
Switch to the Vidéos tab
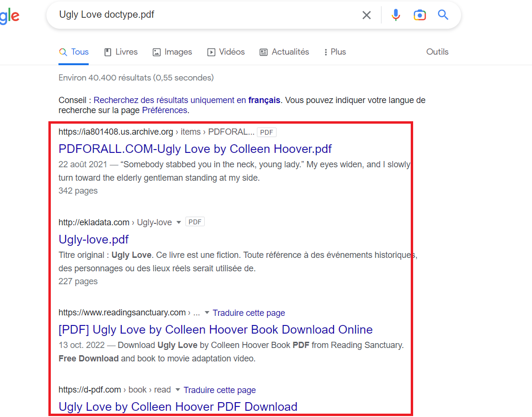tap(226, 52)
